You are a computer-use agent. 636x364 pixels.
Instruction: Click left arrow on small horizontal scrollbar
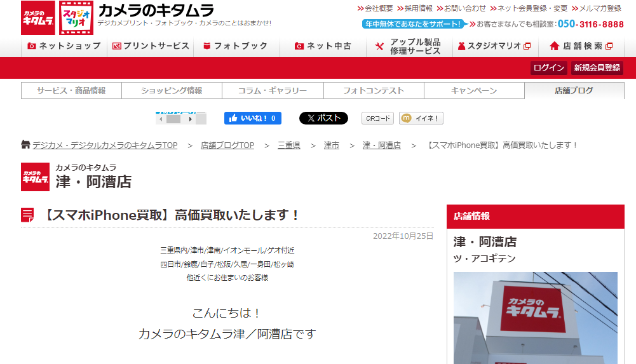tap(161, 119)
